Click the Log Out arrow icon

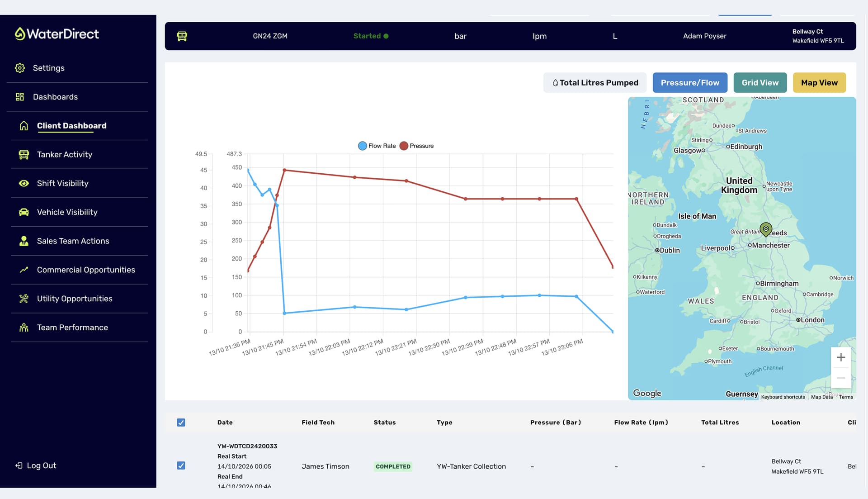point(19,466)
